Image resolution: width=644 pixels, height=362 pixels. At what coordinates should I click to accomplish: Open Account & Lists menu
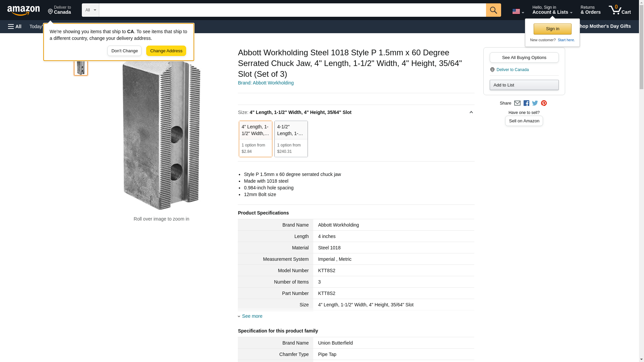click(552, 10)
